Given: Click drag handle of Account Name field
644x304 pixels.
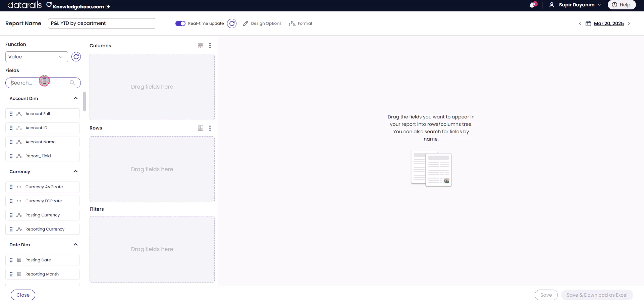Looking at the screenshot, I should pos(11,142).
